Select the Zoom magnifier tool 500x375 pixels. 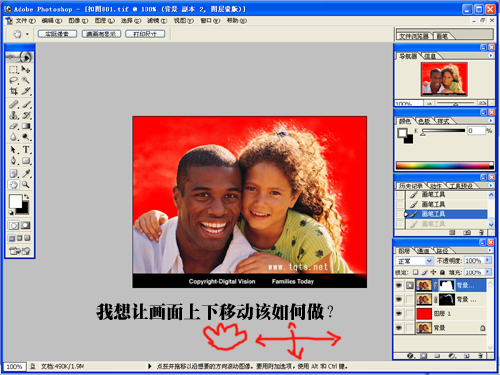(26, 185)
